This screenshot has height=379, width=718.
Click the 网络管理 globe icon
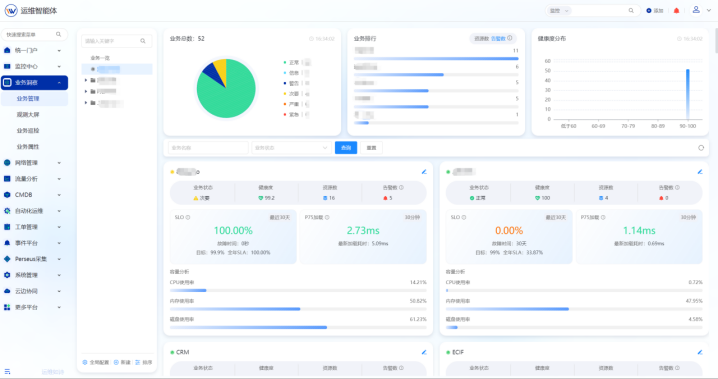[x=7, y=162]
